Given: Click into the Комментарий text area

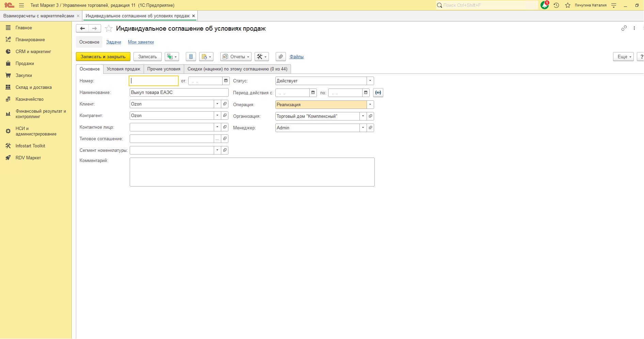Looking at the screenshot, I should 252,172.
